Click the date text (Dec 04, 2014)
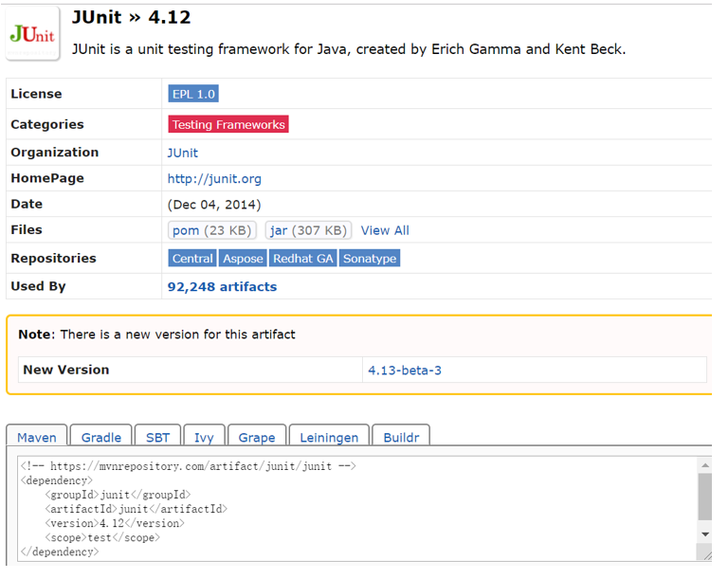The image size is (728, 579). [214, 205]
